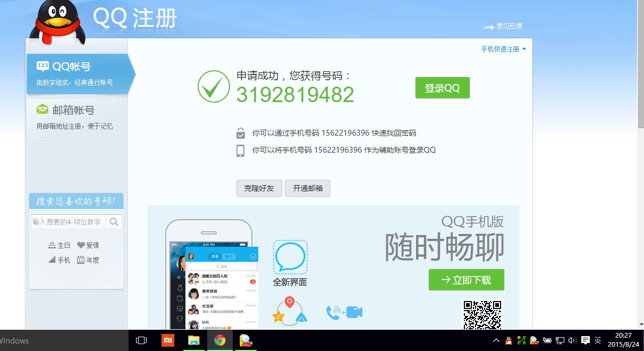This screenshot has width=644, height=351.
Task: Click the battery power tray icon
Action: pos(547,340)
